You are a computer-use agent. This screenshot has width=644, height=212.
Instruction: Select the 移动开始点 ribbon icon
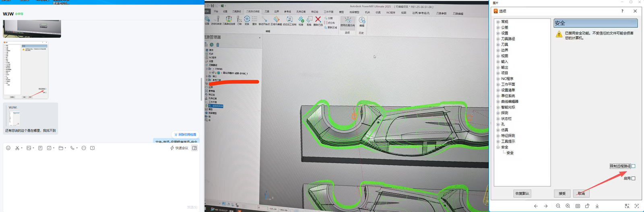click(264, 21)
